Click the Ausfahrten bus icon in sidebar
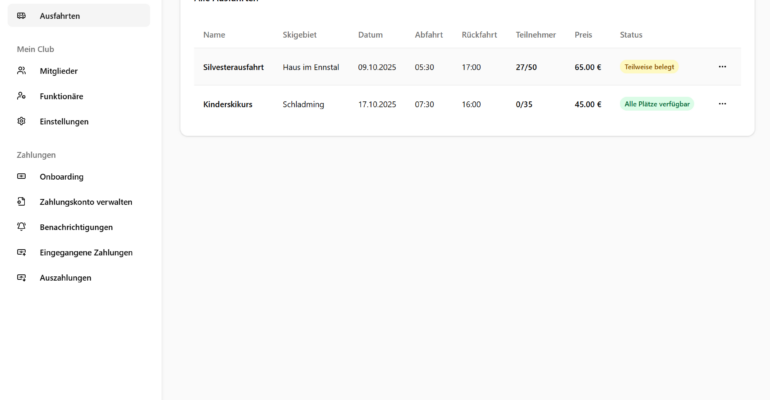Image resolution: width=770 pixels, height=400 pixels. pos(22,16)
